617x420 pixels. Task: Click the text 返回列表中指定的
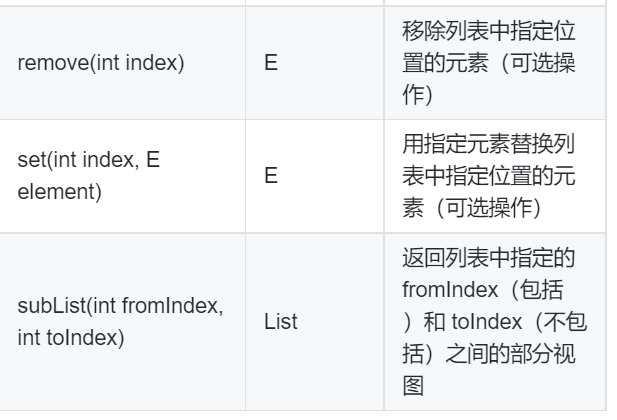tap(489, 258)
